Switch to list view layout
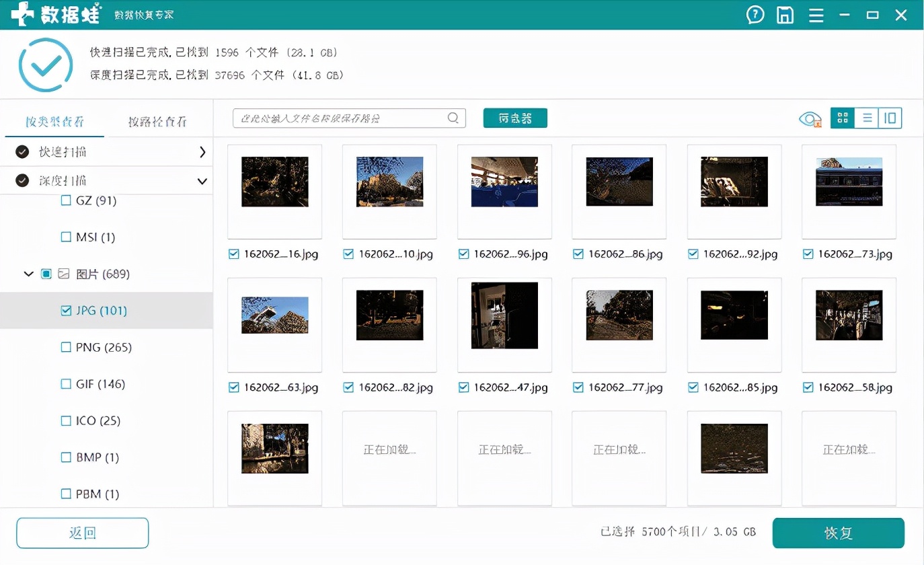Viewport: 924px width, 565px height. tap(866, 118)
